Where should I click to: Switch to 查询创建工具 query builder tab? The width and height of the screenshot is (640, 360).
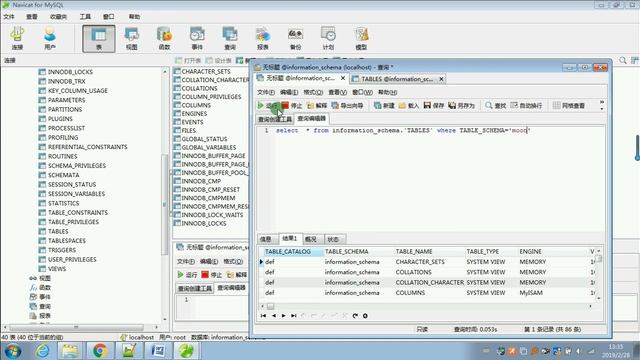click(x=275, y=119)
